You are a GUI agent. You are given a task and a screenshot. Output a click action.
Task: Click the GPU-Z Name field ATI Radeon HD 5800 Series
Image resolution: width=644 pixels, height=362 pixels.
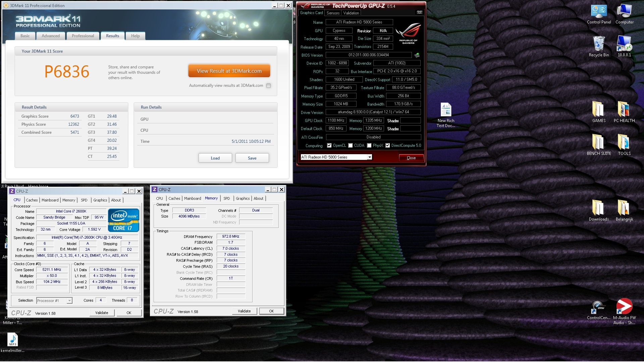(359, 22)
